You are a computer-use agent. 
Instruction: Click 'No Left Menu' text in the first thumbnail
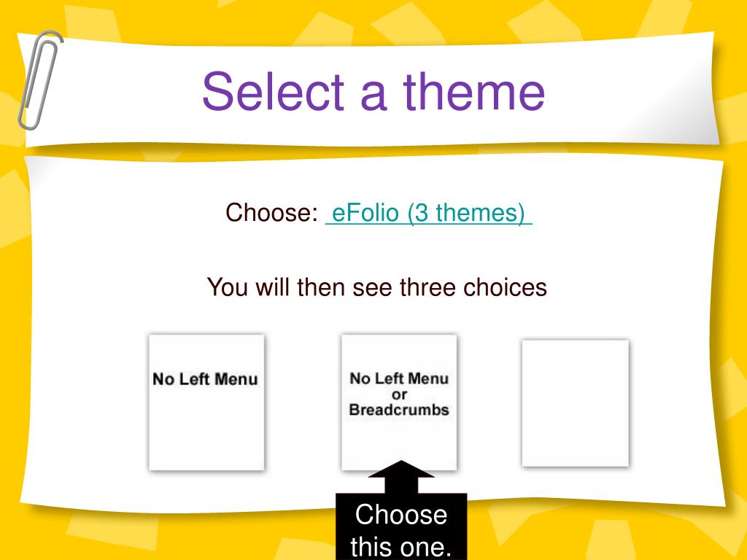pyautogui.click(x=205, y=379)
